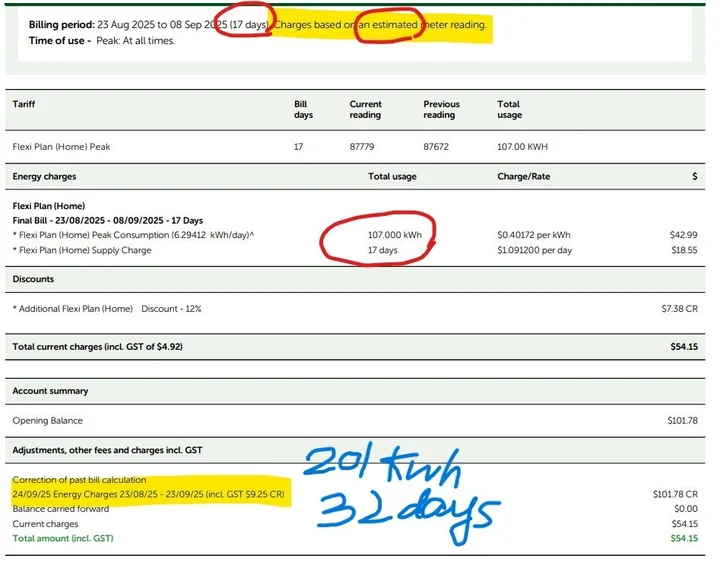
Task: Click the current reading value 87779
Action: (x=363, y=147)
